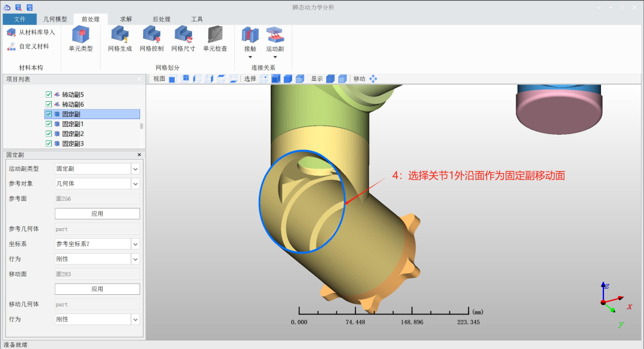Click 应用 button below 移动面
This screenshot has height=349, width=644.
[x=97, y=289]
